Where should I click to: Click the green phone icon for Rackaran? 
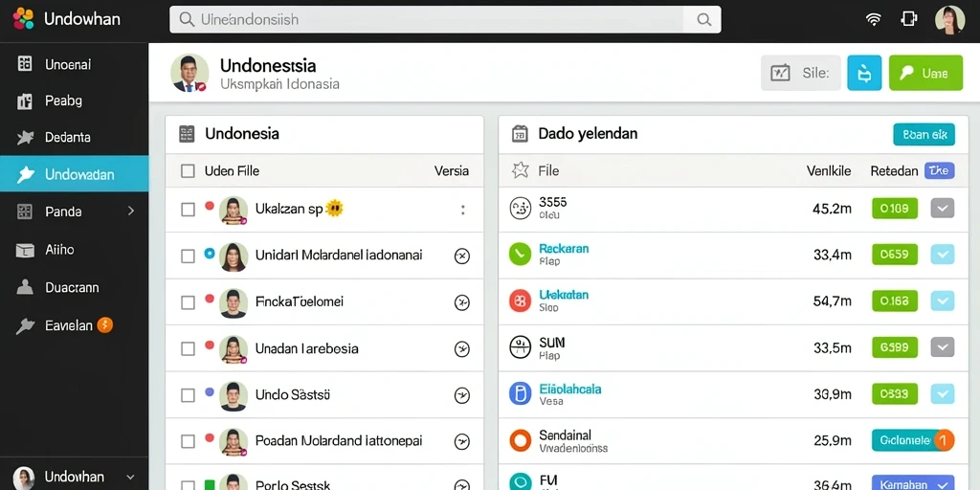(520, 255)
